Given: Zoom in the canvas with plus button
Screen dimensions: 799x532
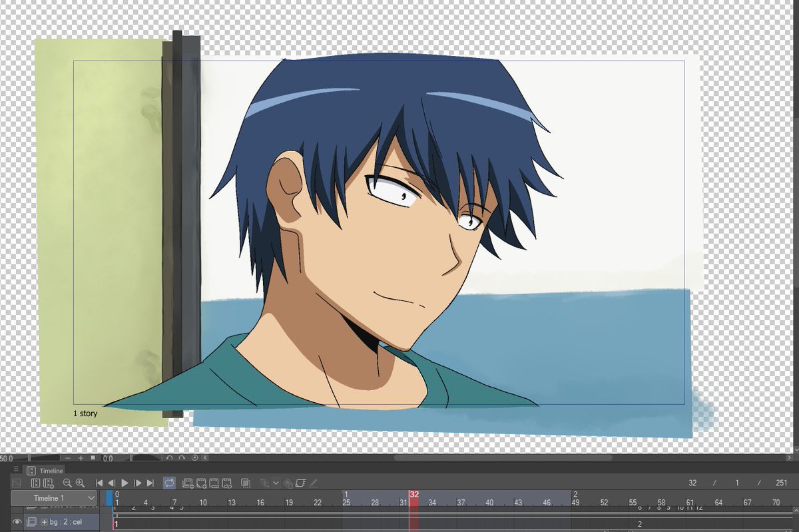Looking at the screenshot, I should pos(81,458).
